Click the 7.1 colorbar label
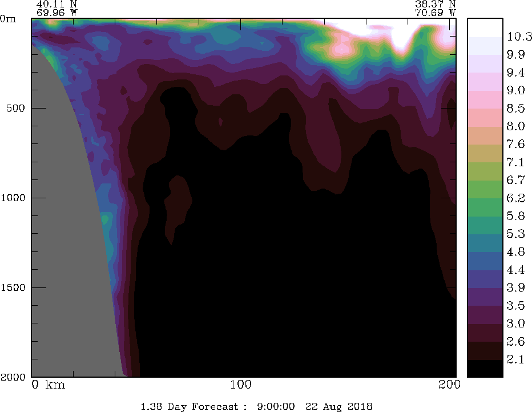Viewport: 532px width, 412px height. coord(515,162)
